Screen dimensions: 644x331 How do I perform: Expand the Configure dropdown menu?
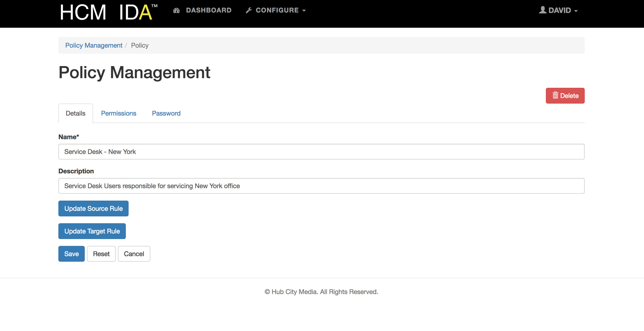point(276,10)
